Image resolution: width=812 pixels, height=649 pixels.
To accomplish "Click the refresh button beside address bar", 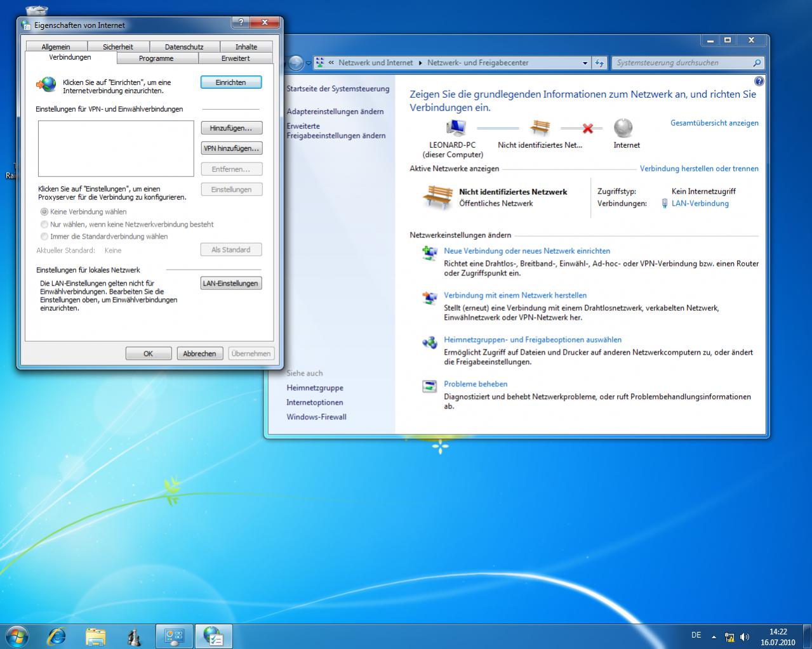I will pos(600,63).
